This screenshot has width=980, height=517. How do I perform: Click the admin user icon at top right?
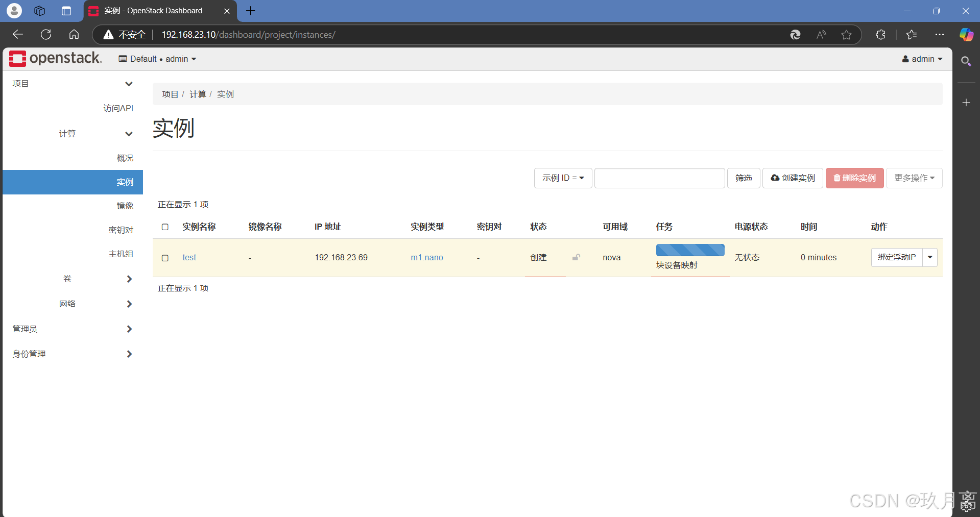905,59
